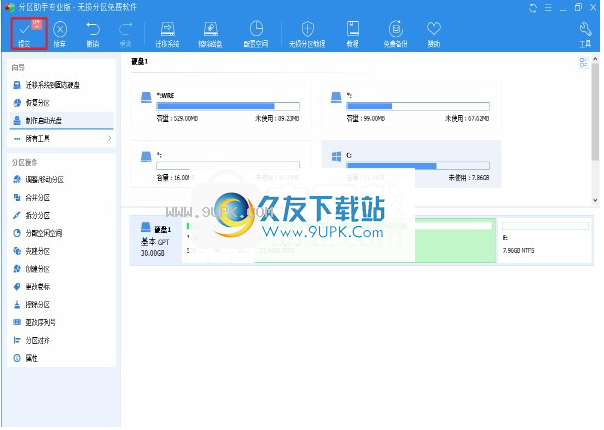604x430 pixels.
Task: Select the *: 99MB partition card
Action: coord(411,105)
